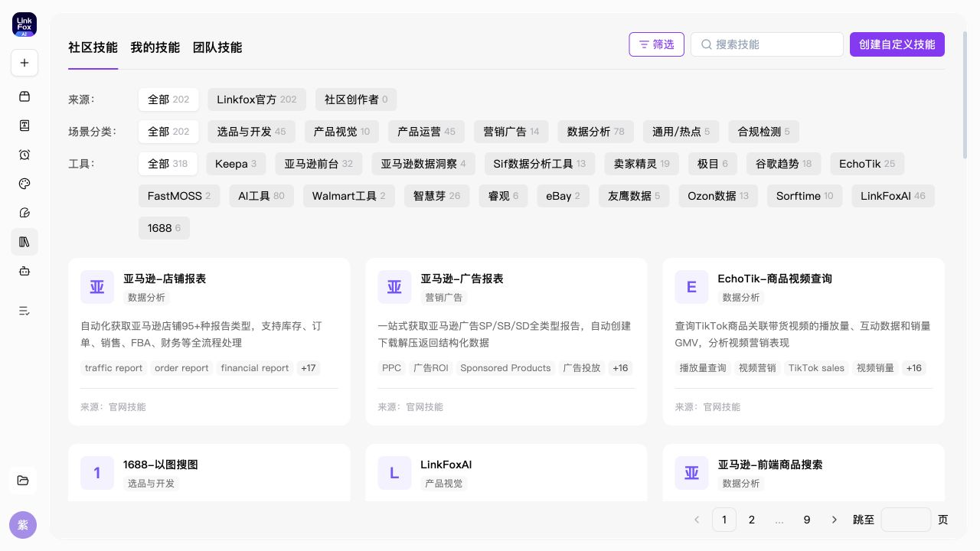Viewport: 980px width, 551px height.
Task: Open the task checklist sidebar icon
Action: (24, 311)
